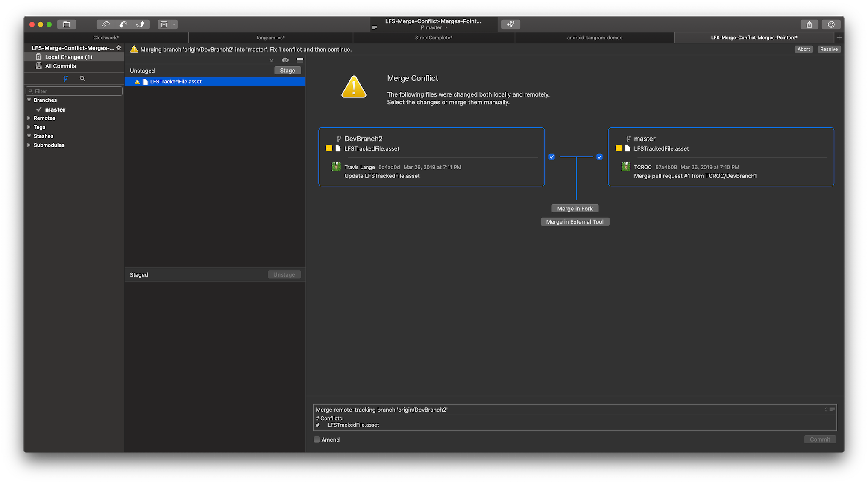Expand the Tags section in the sidebar

point(29,127)
